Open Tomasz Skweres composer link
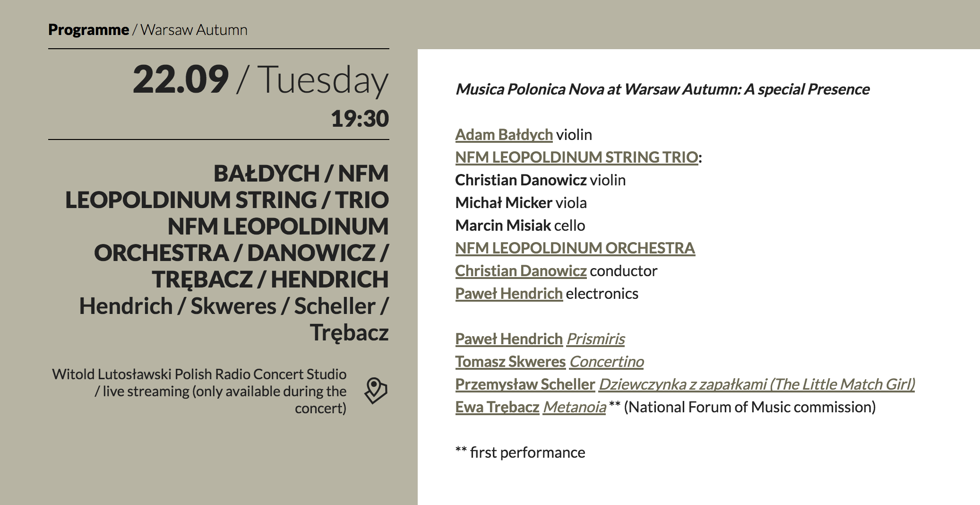The image size is (980, 505). [510, 362]
